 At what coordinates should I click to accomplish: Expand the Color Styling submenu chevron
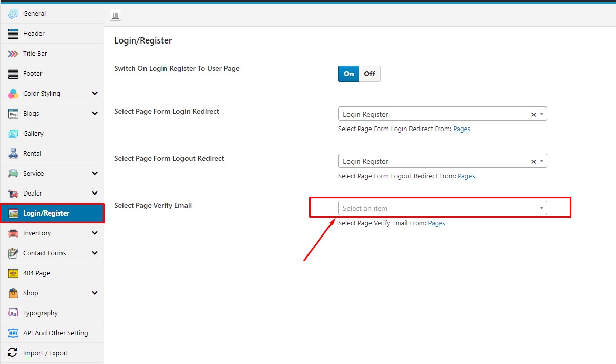[x=95, y=94]
